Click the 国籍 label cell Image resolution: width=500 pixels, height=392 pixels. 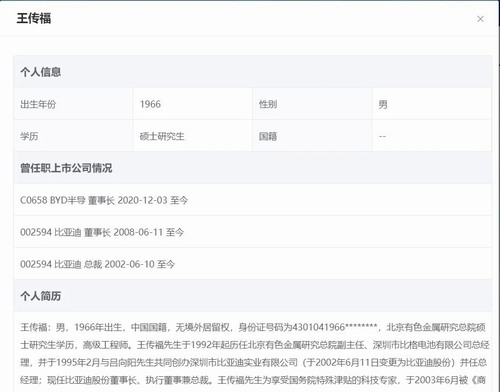coord(312,136)
